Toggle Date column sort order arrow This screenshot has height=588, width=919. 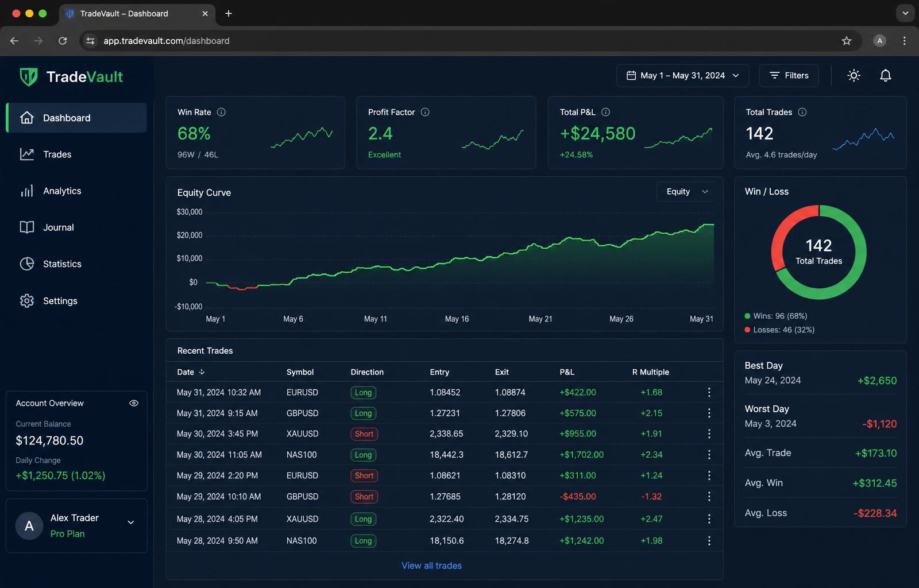[x=202, y=372]
